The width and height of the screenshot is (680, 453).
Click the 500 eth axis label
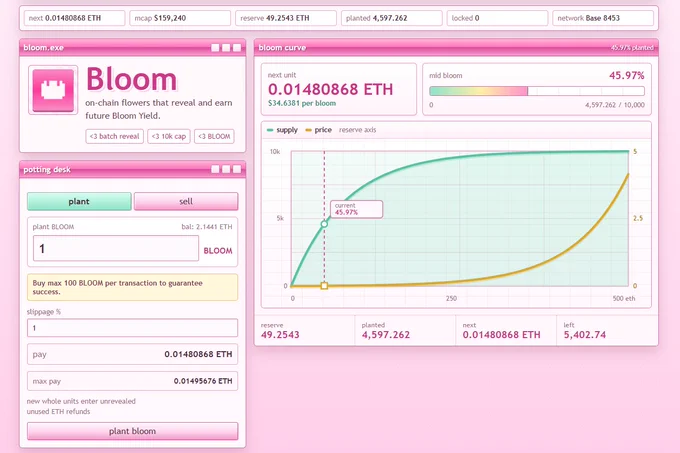coord(624,298)
